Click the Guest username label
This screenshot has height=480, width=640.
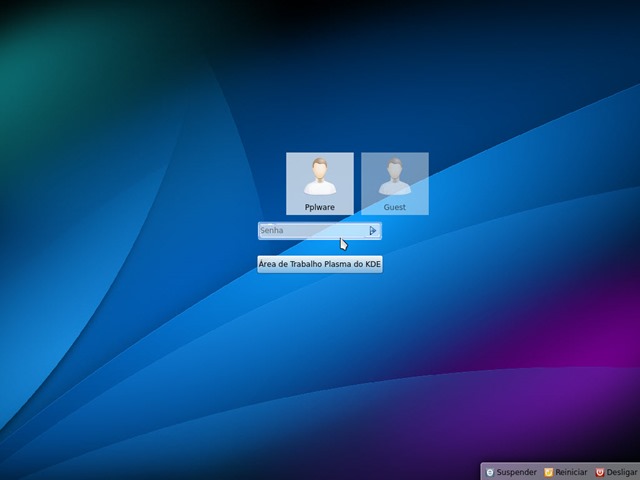(x=395, y=207)
